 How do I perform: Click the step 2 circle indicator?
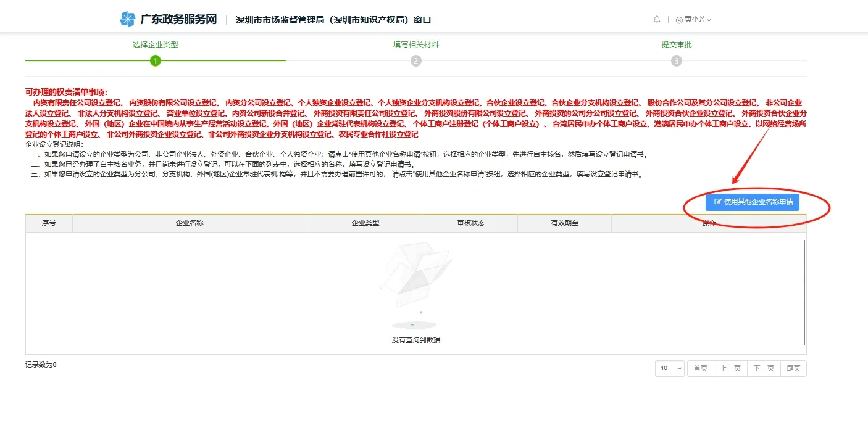[x=416, y=61]
